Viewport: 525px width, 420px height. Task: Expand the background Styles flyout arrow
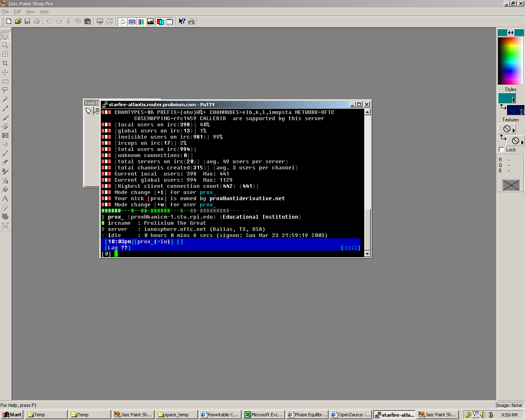(522, 112)
